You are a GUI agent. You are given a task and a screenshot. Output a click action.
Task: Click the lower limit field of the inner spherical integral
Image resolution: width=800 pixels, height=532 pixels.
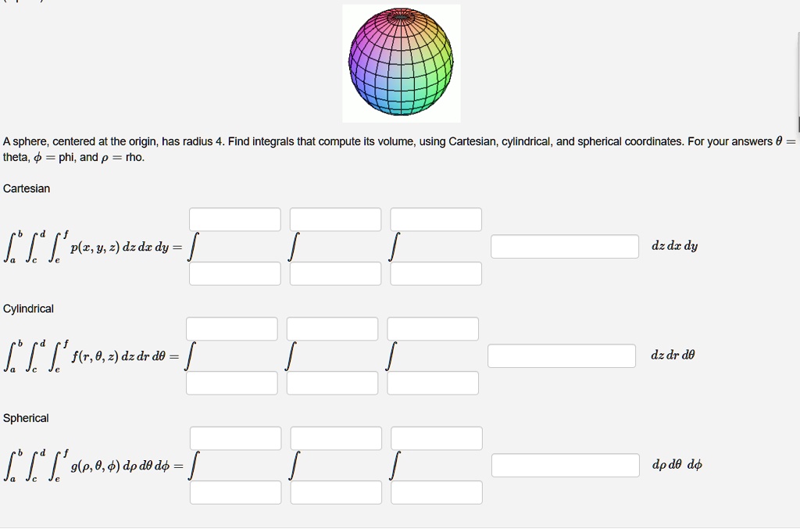pos(436,492)
